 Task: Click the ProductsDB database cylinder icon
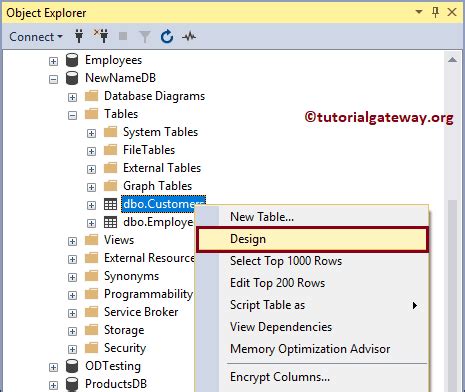72,384
